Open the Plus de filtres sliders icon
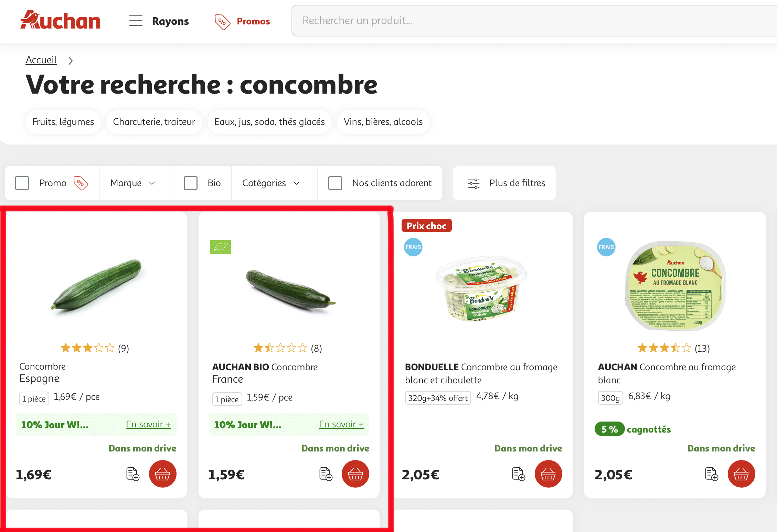 (473, 183)
